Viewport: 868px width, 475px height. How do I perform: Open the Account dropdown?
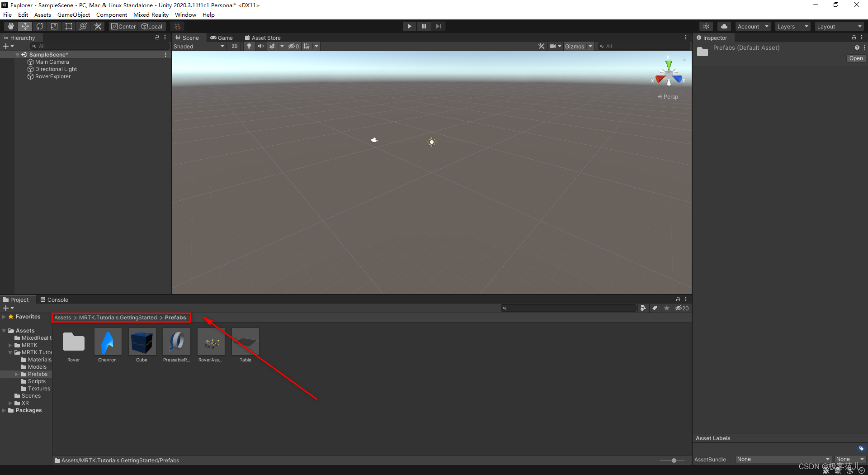pos(753,26)
